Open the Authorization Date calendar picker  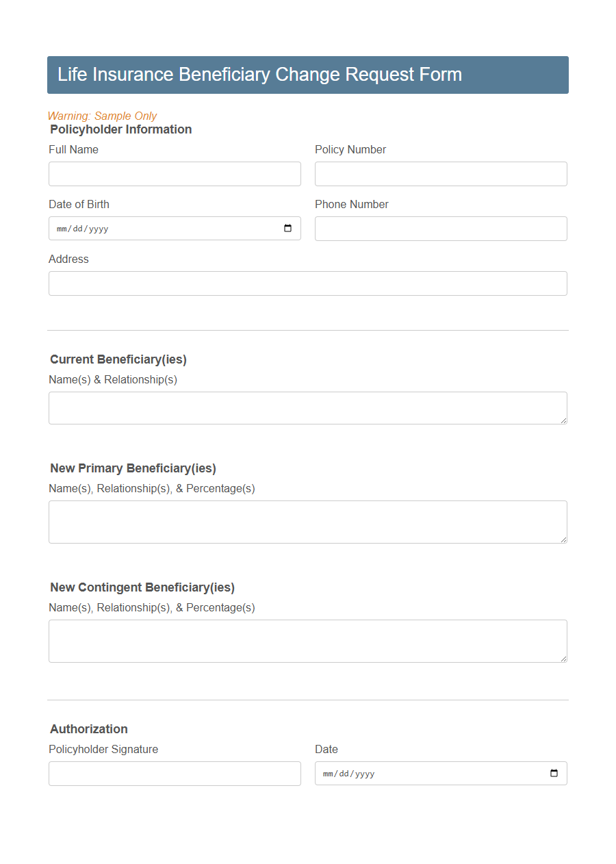click(553, 773)
